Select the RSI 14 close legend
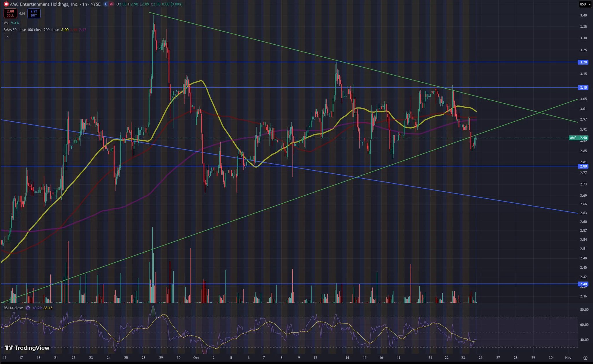593x364 pixels. click(13, 308)
